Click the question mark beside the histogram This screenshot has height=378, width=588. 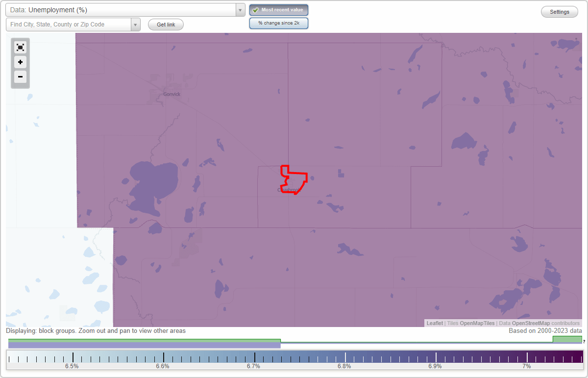[x=584, y=342]
